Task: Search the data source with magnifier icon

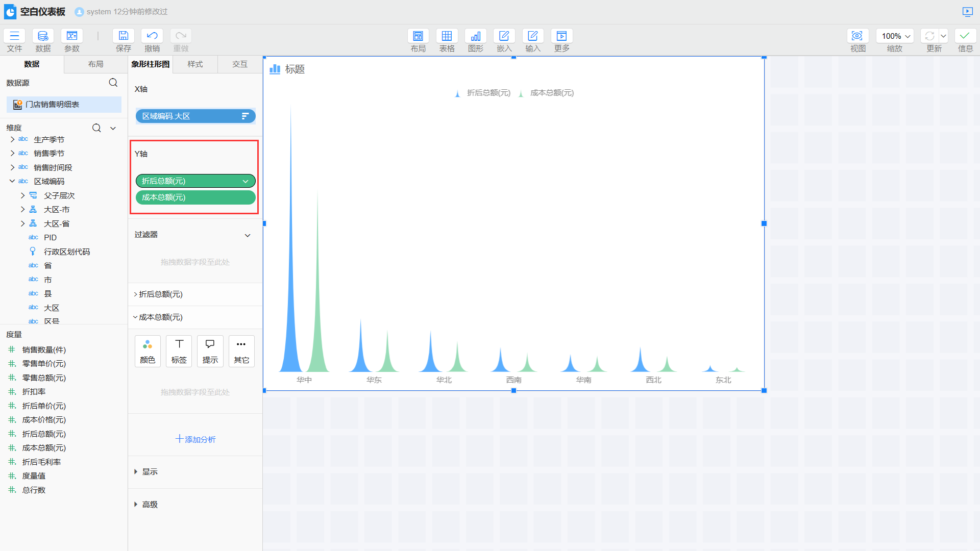Action: pyautogui.click(x=113, y=83)
